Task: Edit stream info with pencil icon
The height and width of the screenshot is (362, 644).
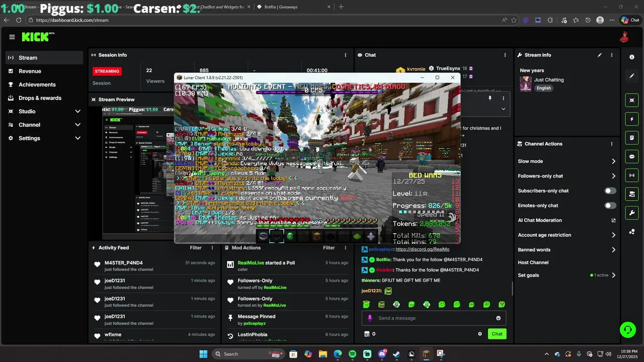Action: pyautogui.click(x=599, y=55)
